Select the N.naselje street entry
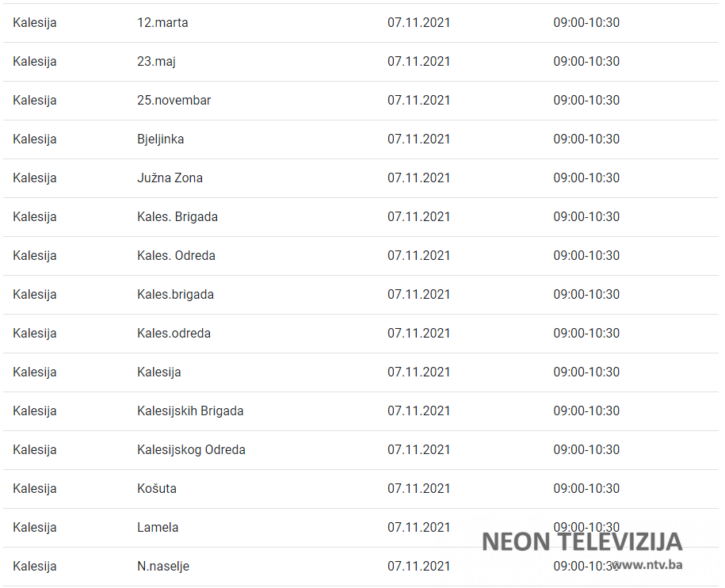Image resolution: width=725 pixels, height=588 pixels. coord(163,567)
